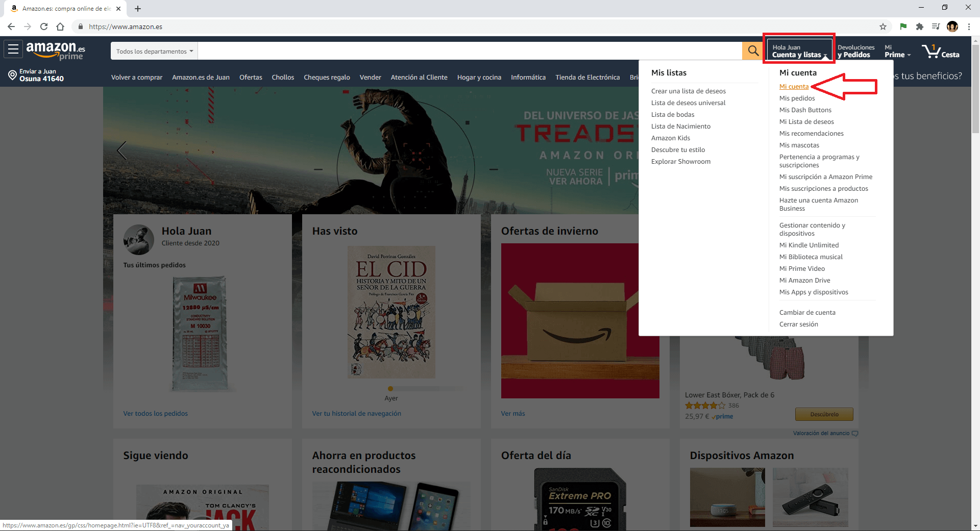Click Mis recomendaciones
Screen dimensions: 980x531
click(x=811, y=134)
